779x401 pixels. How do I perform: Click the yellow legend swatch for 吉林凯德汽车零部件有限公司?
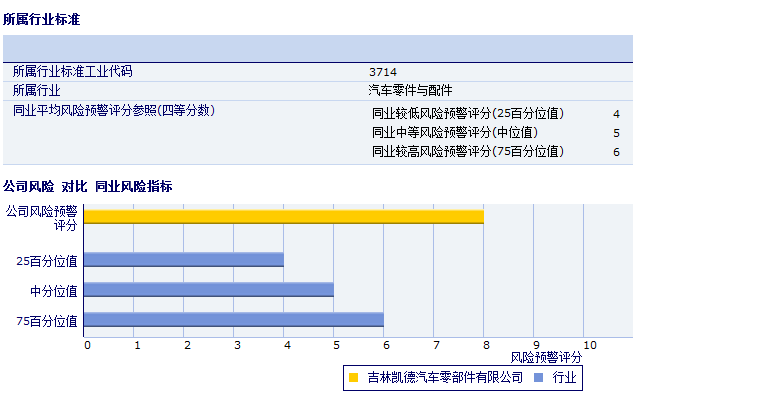pos(353,378)
